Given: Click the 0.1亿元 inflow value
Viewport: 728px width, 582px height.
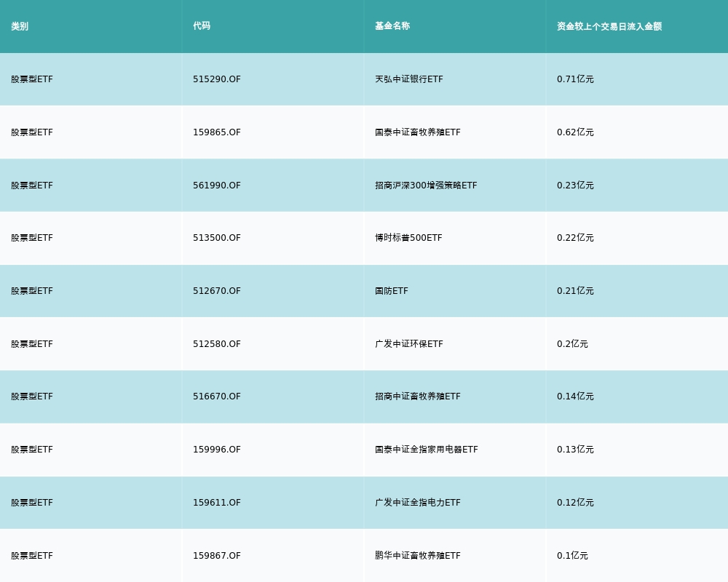Looking at the screenshot, I should click(572, 556).
